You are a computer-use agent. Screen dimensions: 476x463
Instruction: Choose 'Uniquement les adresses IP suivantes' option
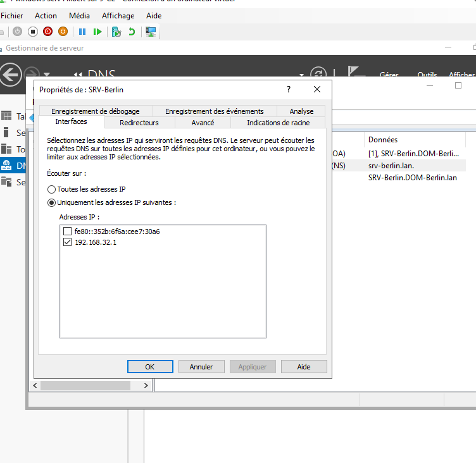[x=52, y=202]
